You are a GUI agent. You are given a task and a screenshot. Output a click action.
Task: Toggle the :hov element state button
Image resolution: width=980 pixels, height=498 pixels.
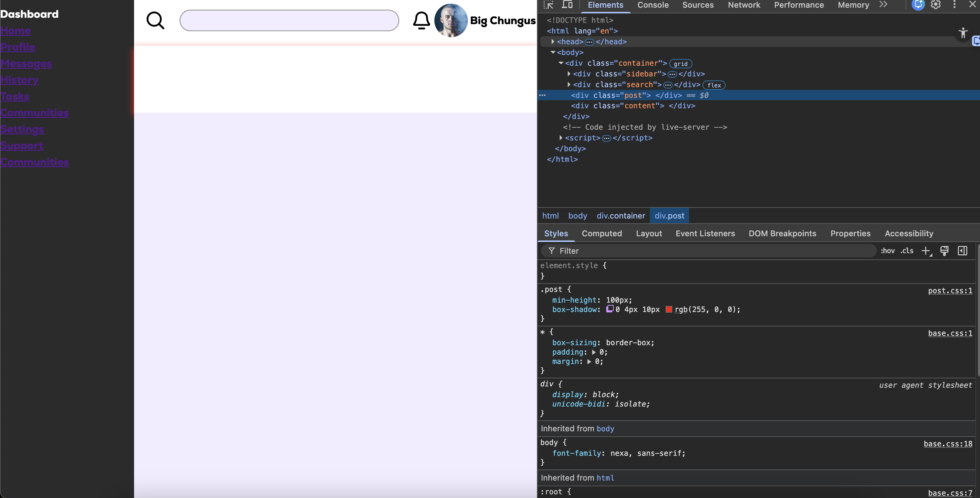[x=887, y=251]
